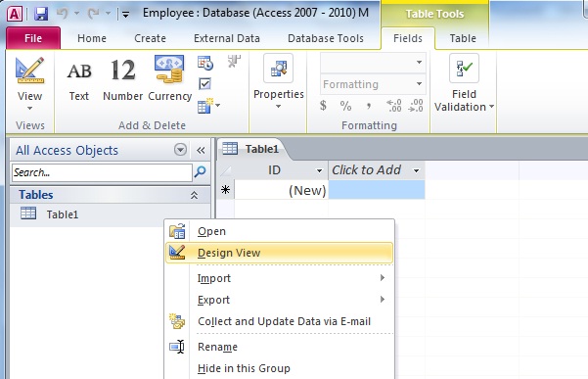Image resolution: width=588 pixels, height=379 pixels.
Task: Select the Table tab under Table Tools
Action: [x=463, y=38]
